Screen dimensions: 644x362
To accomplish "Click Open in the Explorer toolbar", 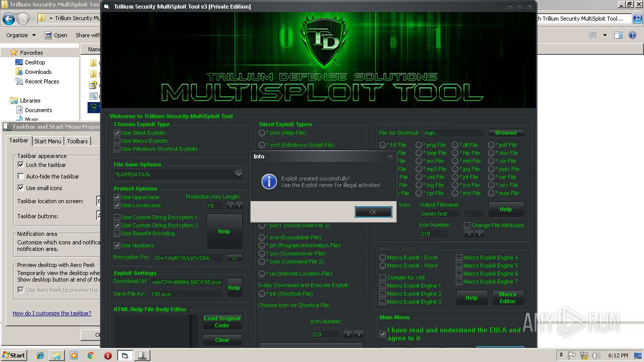I will click(56, 35).
